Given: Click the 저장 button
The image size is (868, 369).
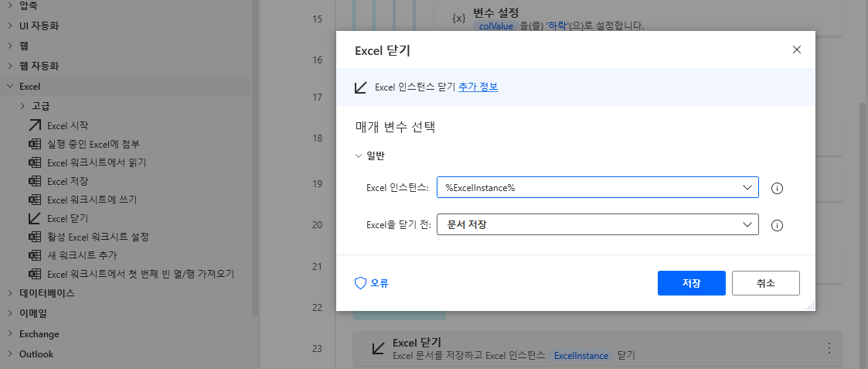Looking at the screenshot, I should coord(692,283).
